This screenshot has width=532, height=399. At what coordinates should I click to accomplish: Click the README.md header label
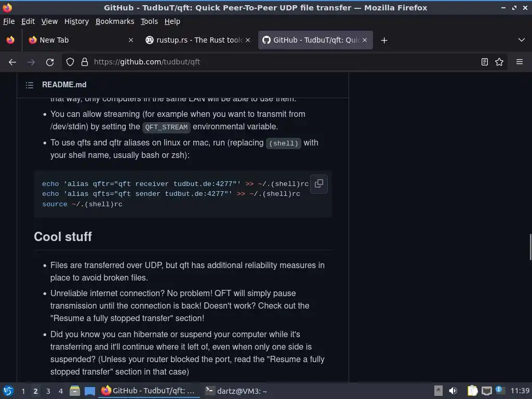[x=64, y=85]
